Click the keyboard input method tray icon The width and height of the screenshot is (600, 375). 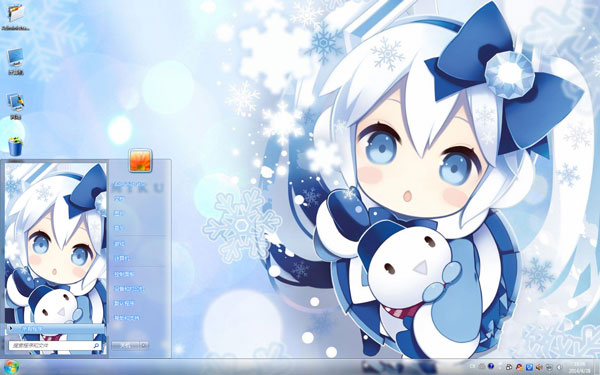click(482, 367)
